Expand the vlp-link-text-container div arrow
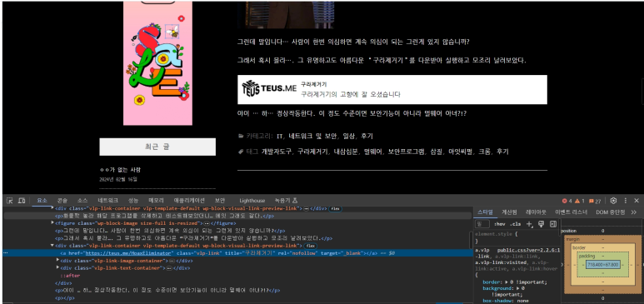The image size is (644, 304). (x=58, y=268)
